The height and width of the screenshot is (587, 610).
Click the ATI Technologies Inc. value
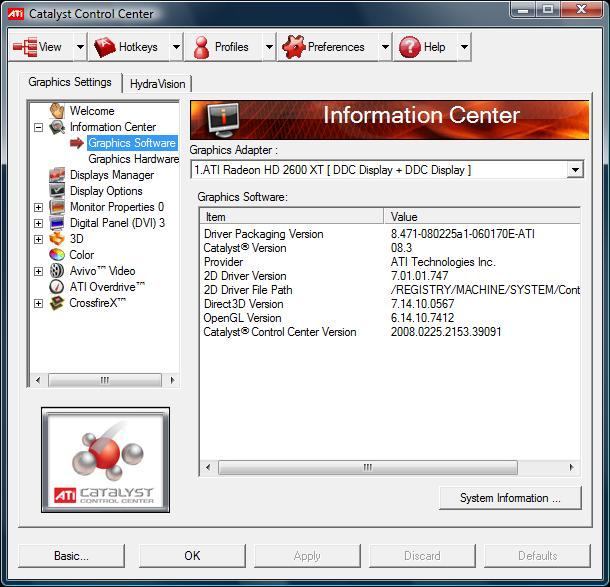[443, 262]
